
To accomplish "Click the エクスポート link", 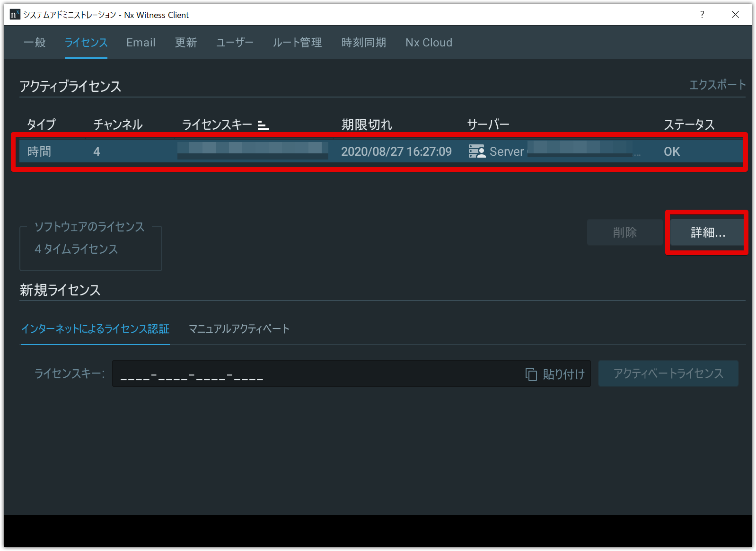I will point(717,85).
